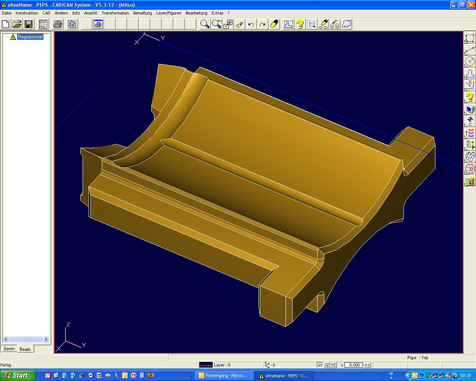Switch to the Bearb. tab
Image resolution: width=476 pixels, height=381 pixels.
tap(25, 349)
